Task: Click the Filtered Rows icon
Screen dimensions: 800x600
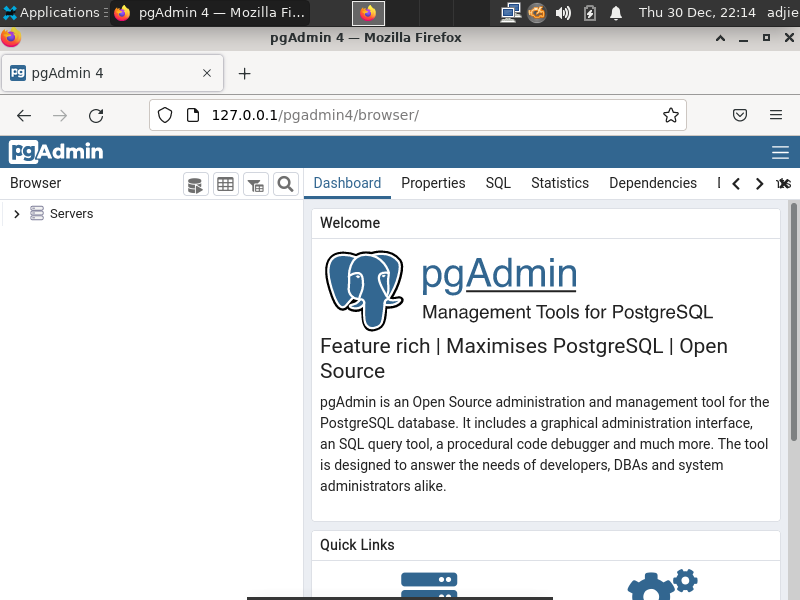Action: tap(256, 184)
